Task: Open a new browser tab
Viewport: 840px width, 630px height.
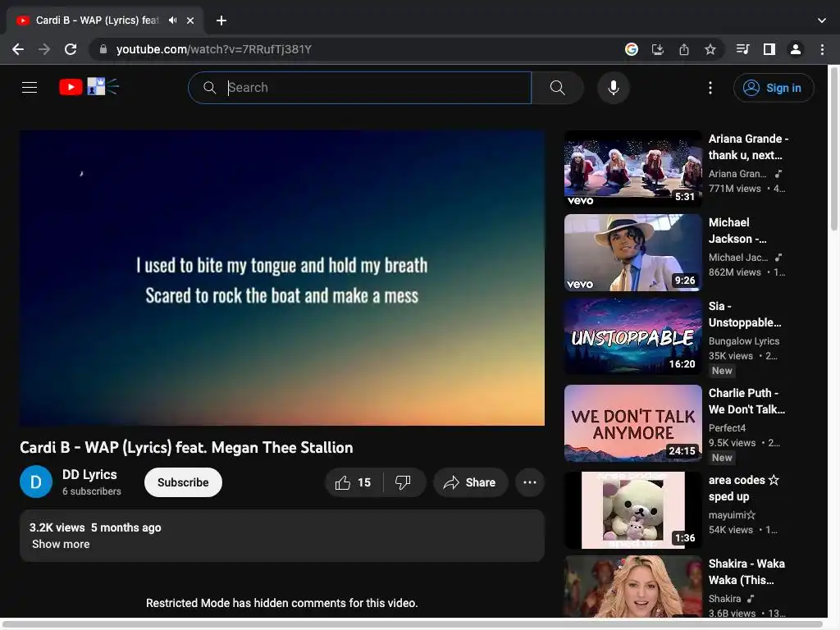Action: [x=221, y=21]
